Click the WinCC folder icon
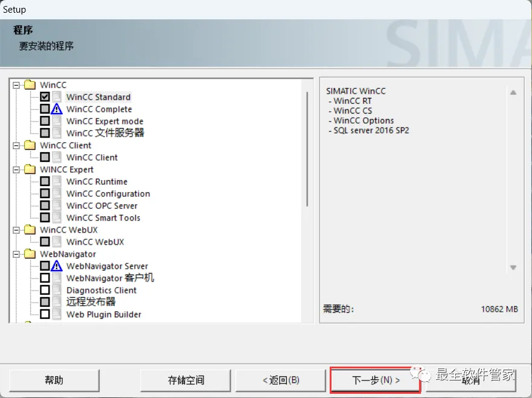Viewport: 532px width, 398px height. (x=30, y=85)
